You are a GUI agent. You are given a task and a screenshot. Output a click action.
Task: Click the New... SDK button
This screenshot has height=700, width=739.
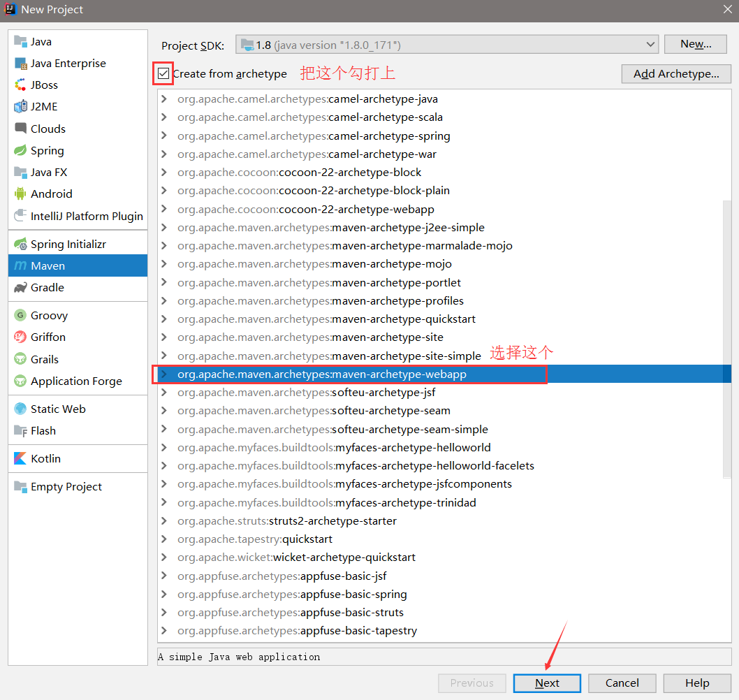pos(696,44)
